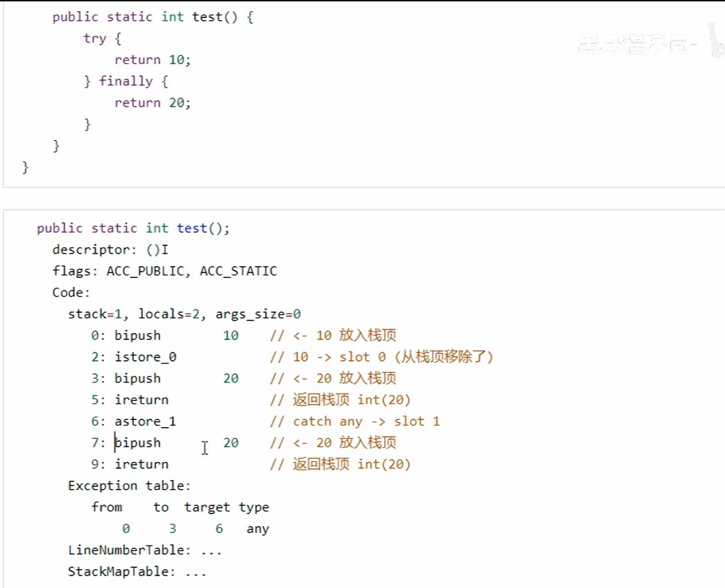Click comment on line 9 '返回栈顶 int(20)'
Image resolution: width=725 pixels, height=588 pixels.
[351, 464]
